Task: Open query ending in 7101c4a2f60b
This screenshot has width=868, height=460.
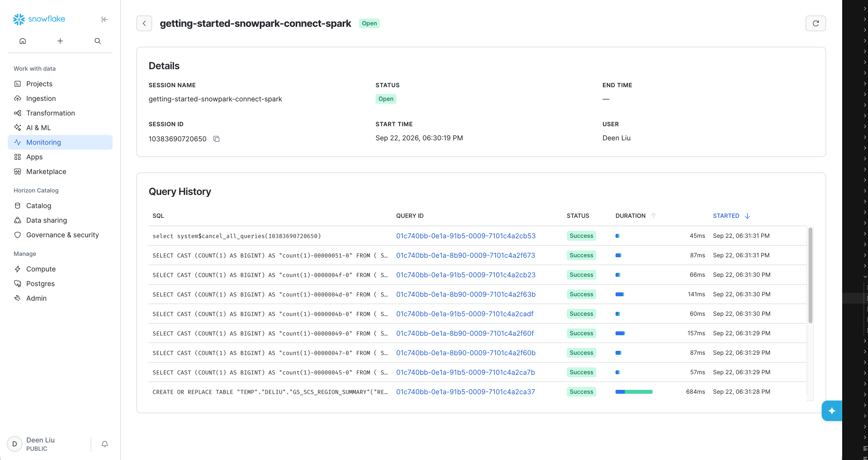Action: pyautogui.click(x=466, y=353)
